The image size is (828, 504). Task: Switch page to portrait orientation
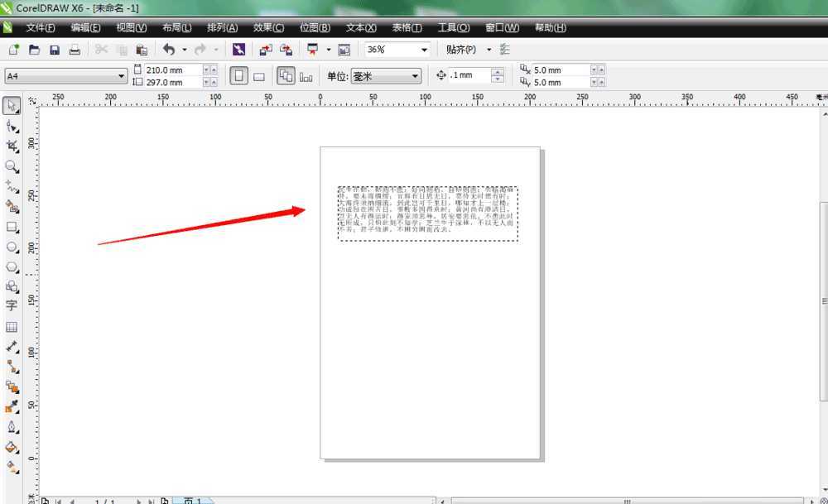click(238, 76)
